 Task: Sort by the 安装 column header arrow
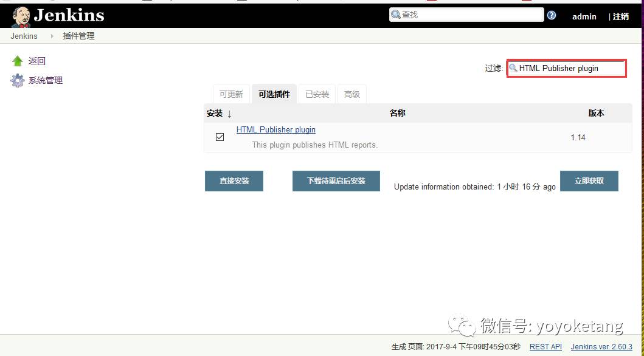click(x=229, y=114)
